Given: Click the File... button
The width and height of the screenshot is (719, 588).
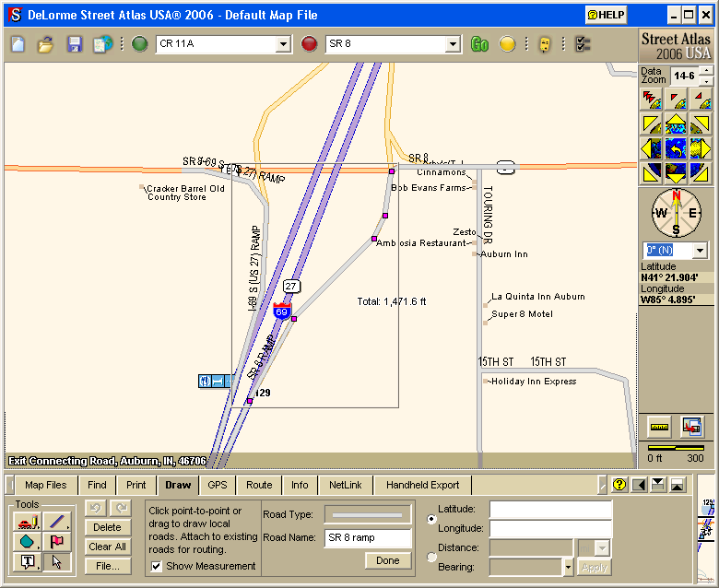Looking at the screenshot, I should (x=107, y=566).
